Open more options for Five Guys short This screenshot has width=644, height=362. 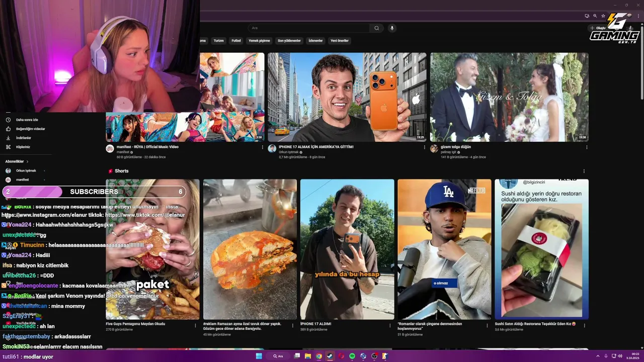(x=195, y=325)
